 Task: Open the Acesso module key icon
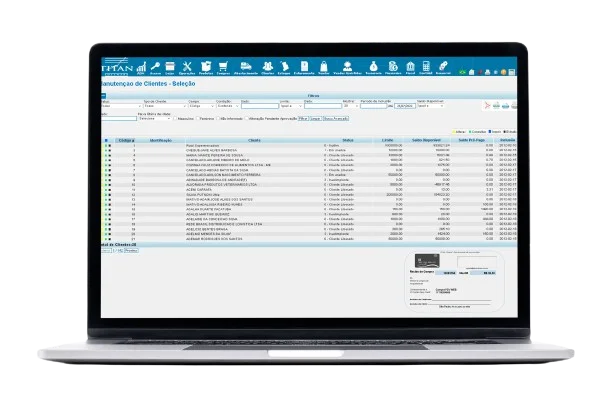155,67
